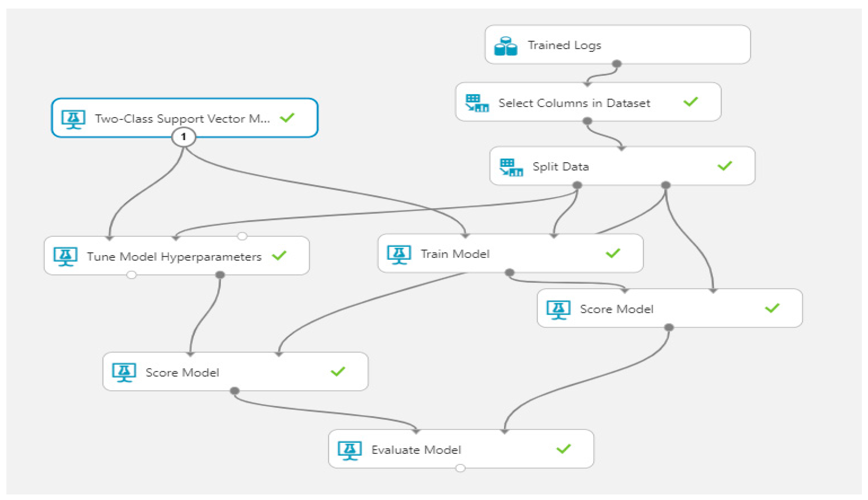Click the Trained Logs output port
868x500 pixels.
(x=617, y=64)
